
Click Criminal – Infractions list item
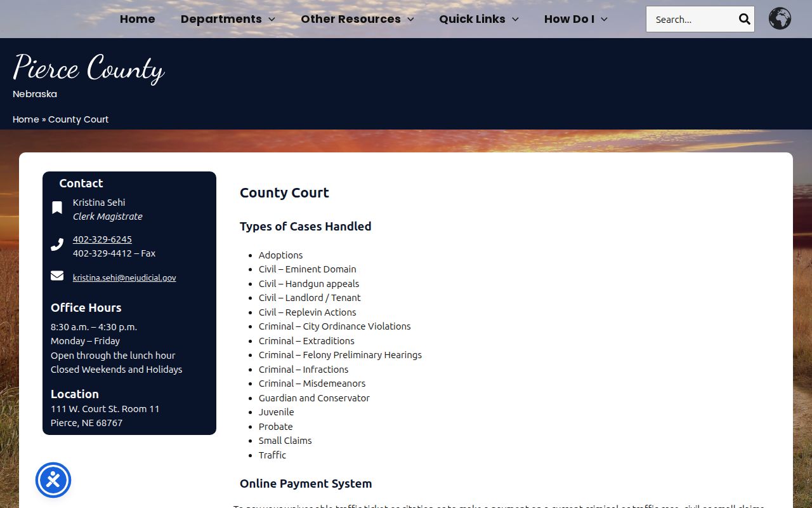[x=303, y=370]
